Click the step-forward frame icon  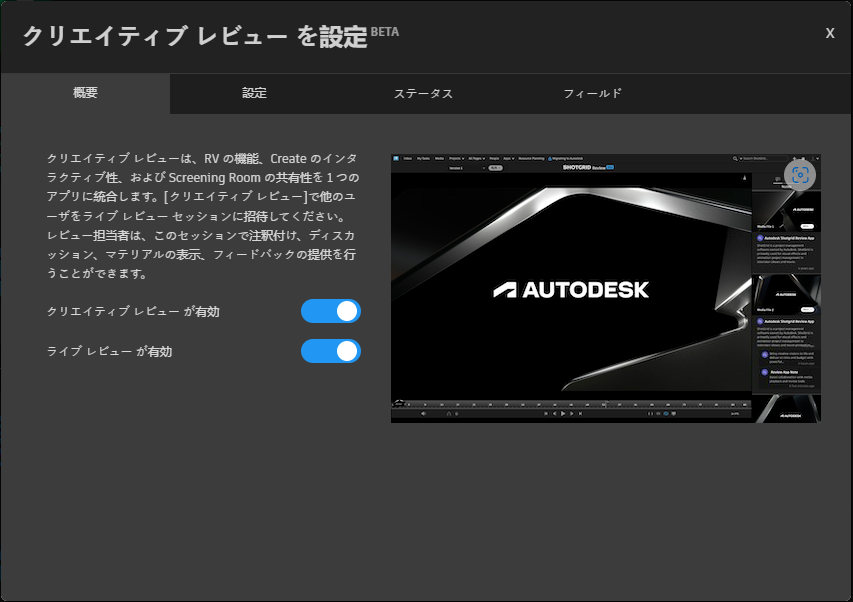pyautogui.click(x=572, y=412)
